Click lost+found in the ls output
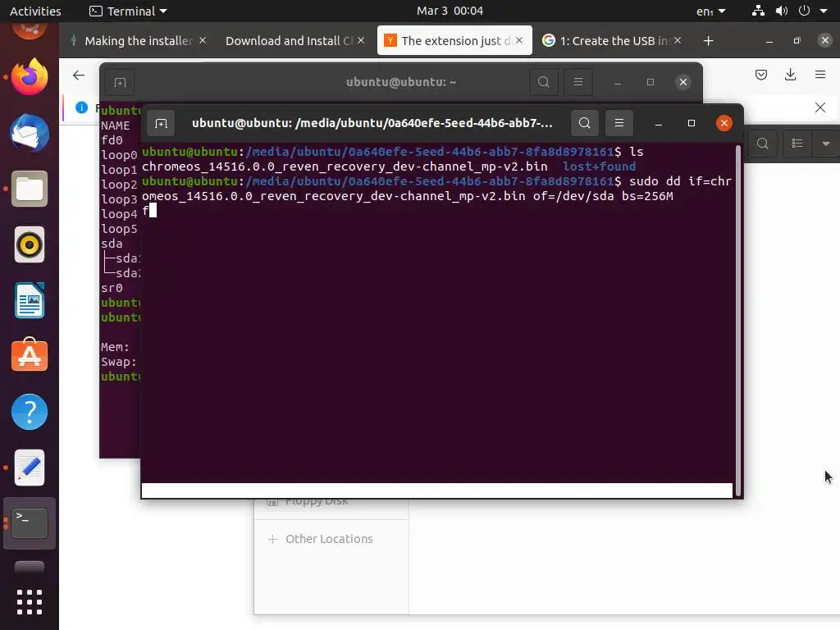Image resolution: width=840 pixels, height=630 pixels. tap(599, 167)
